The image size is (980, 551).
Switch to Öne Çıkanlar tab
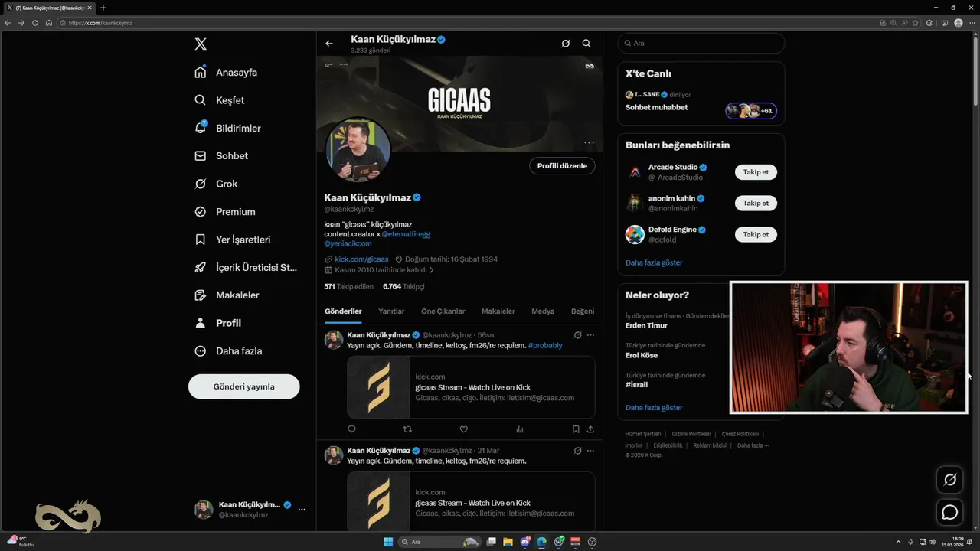coord(443,311)
